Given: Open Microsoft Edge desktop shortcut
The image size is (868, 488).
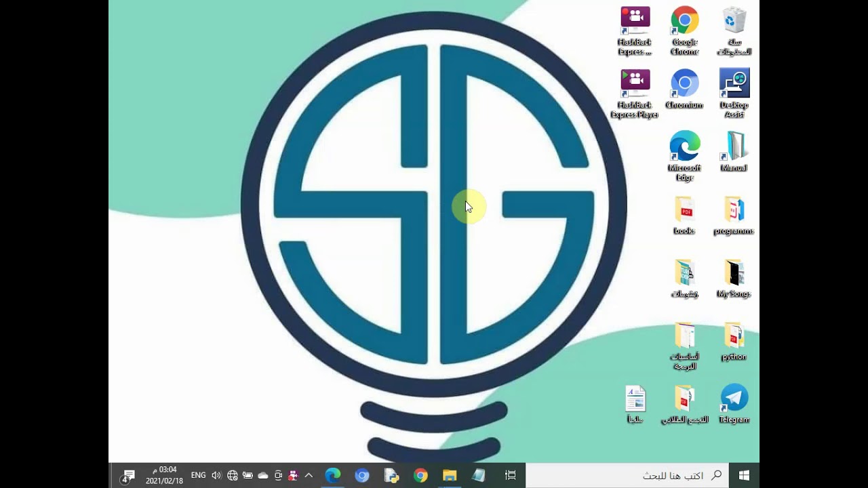Looking at the screenshot, I should tap(684, 157).
